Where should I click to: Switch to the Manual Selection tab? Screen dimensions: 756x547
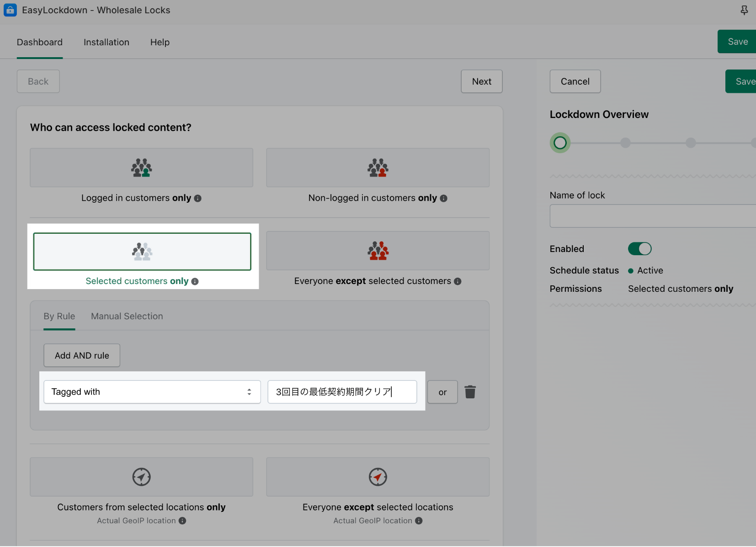(127, 316)
